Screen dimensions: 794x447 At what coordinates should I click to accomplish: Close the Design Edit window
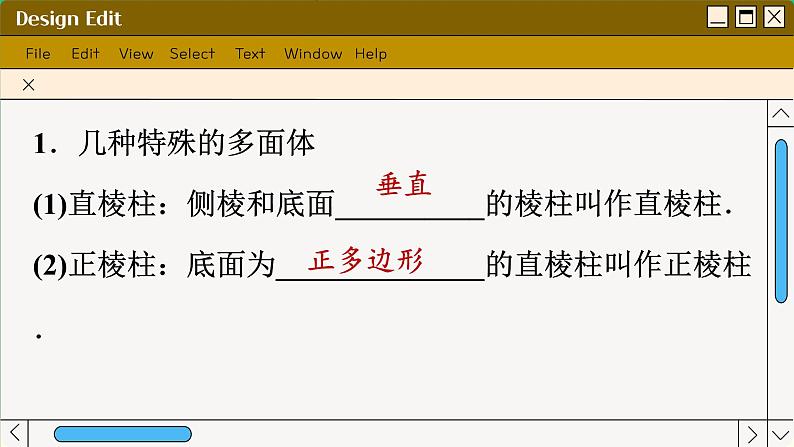773,17
